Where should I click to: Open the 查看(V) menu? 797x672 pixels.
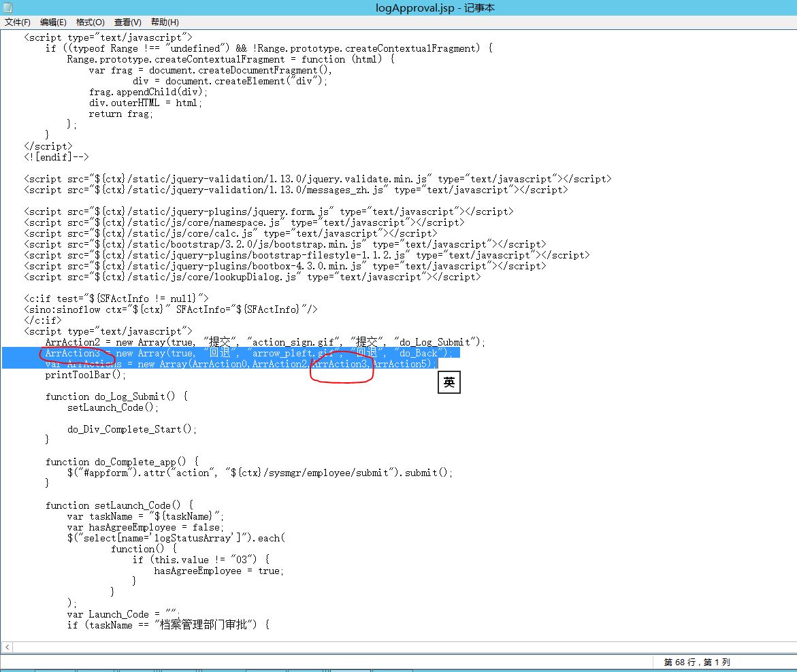tap(127, 22)
